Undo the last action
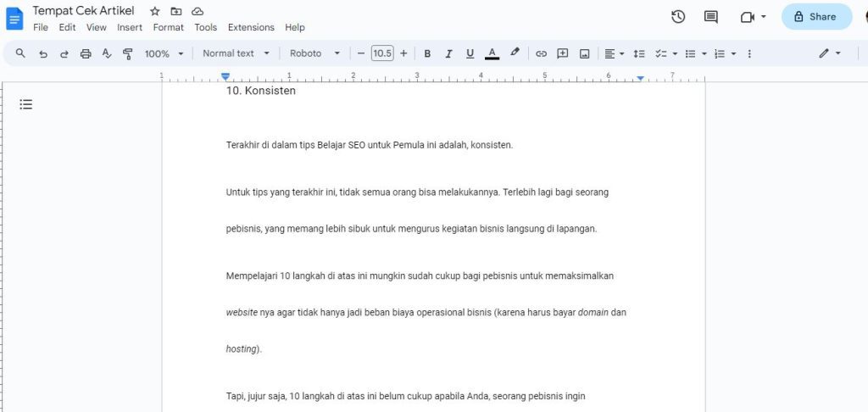This screenshot has height=412, width=868. (42, 53)
